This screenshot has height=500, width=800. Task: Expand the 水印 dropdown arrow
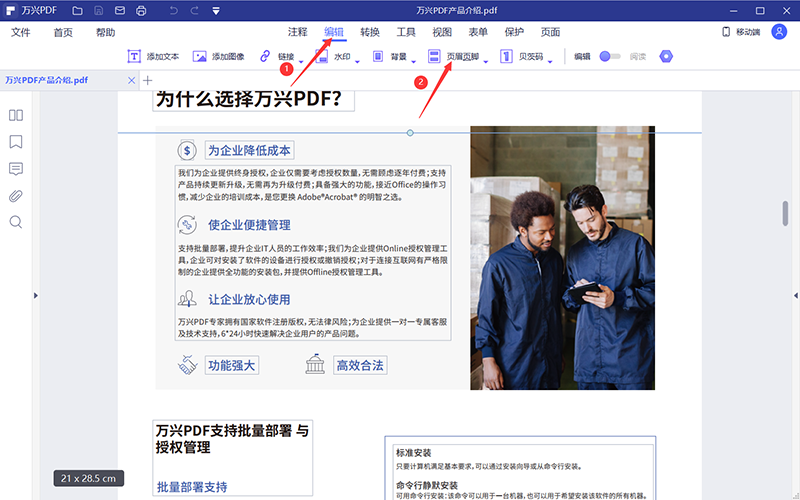pos(357,62)
